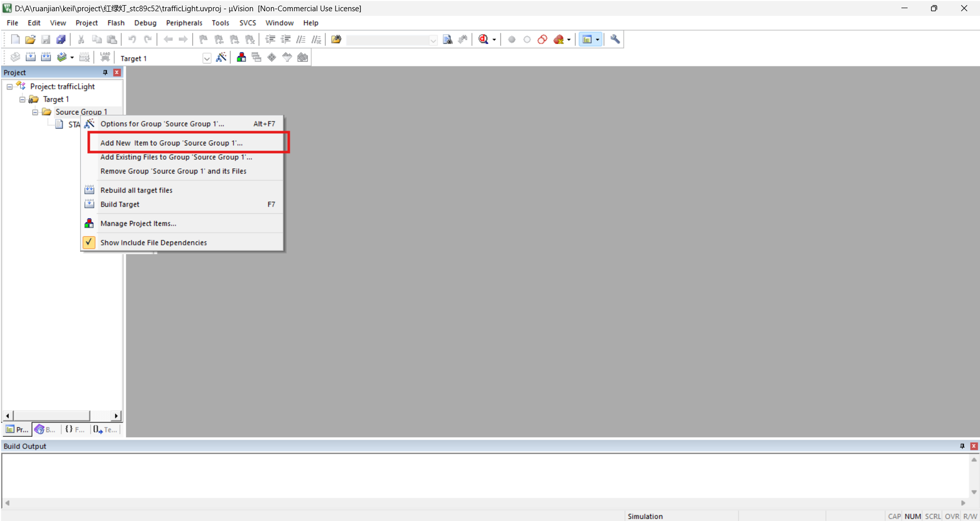980x521 pixels.
Task: Click the Paste clipboard icon
Action: click(112, 39)
